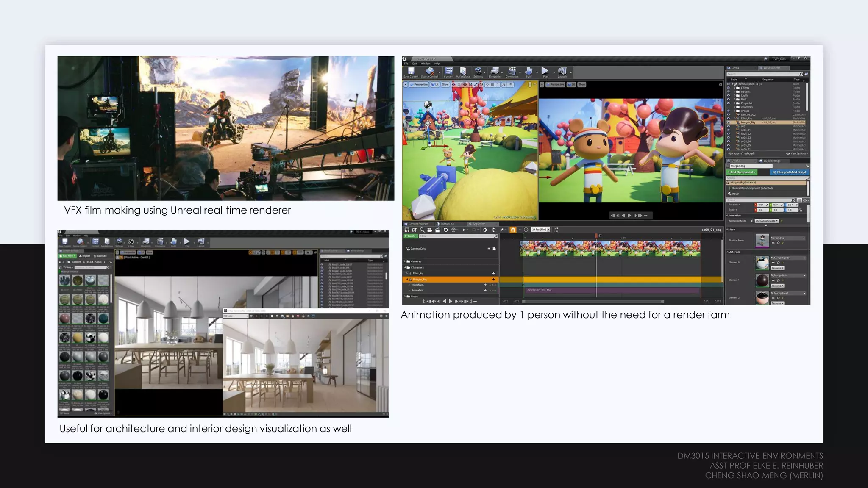868x488 pixels.
Task: Expand the Transform track under Morgan_Rig
Action: click(x=409, y=285)
